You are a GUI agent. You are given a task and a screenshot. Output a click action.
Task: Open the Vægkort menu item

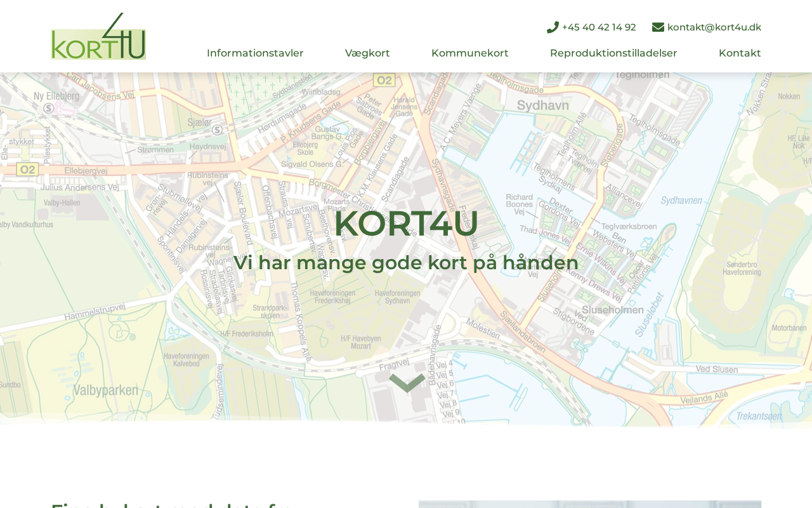click(x=367, y=53)
